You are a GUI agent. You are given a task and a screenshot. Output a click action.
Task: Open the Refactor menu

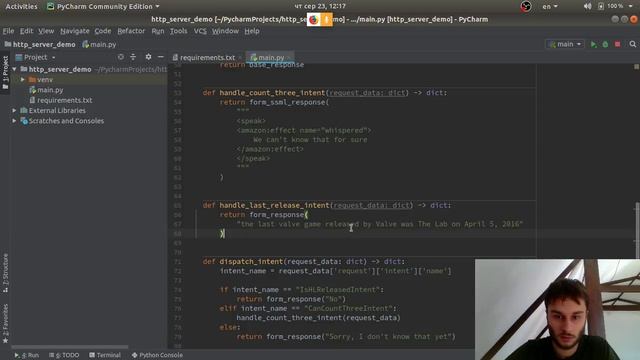tap(131, 31)
